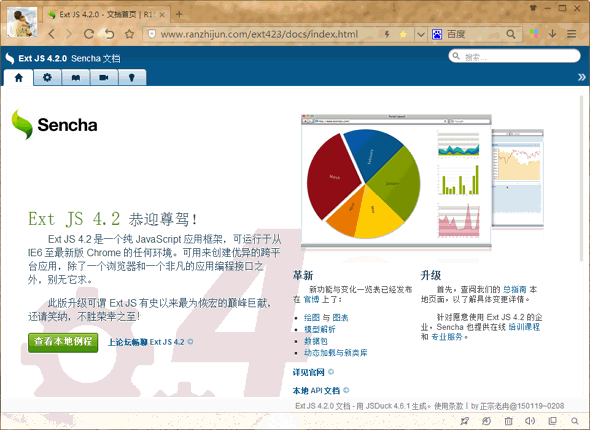This screenshot has width=590, height=430.
Task: Open a new tab with plus button
Action: click(179, 14)
